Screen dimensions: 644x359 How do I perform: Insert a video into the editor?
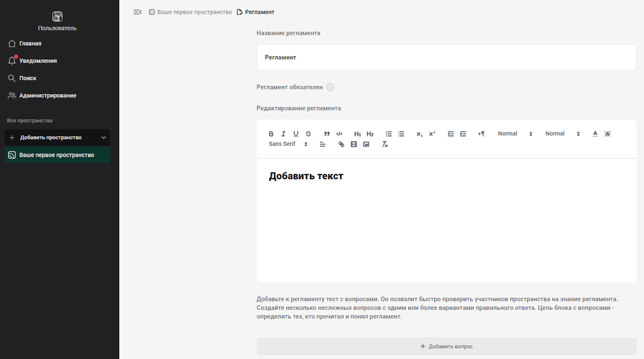point(354,144)
